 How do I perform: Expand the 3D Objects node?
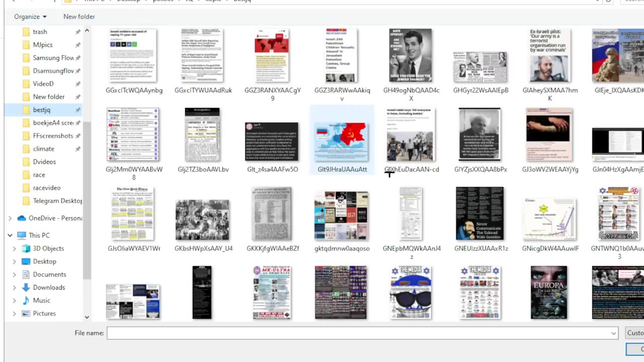pos(15,248)
